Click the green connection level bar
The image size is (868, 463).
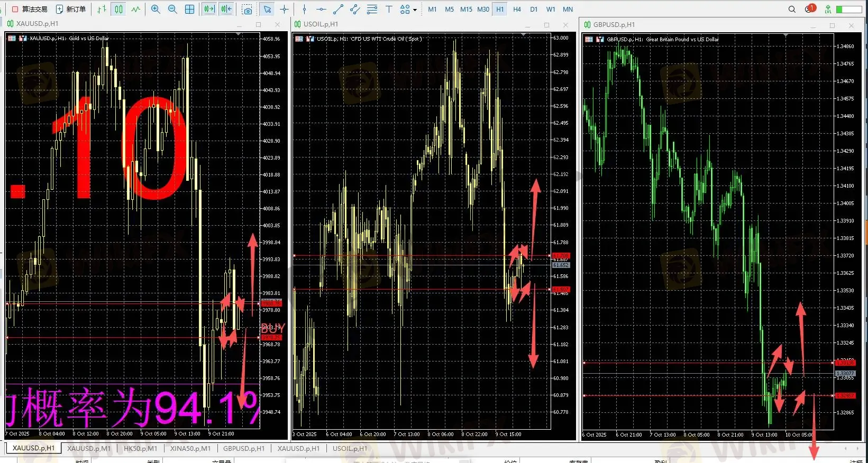pyautogui.click(x=849, y=9)
